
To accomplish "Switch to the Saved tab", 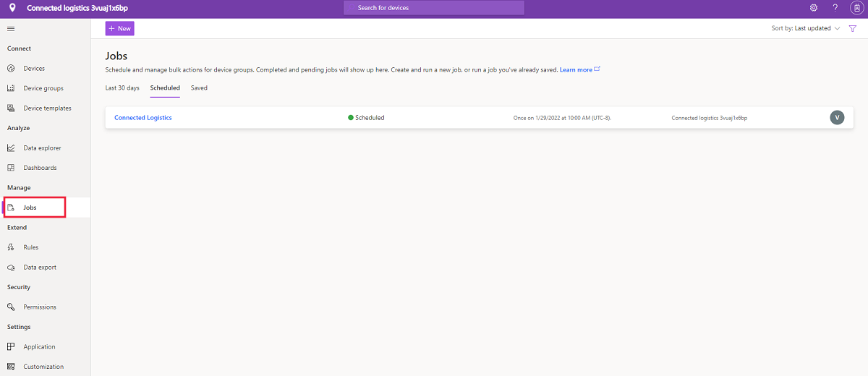I will click(199, 88).
